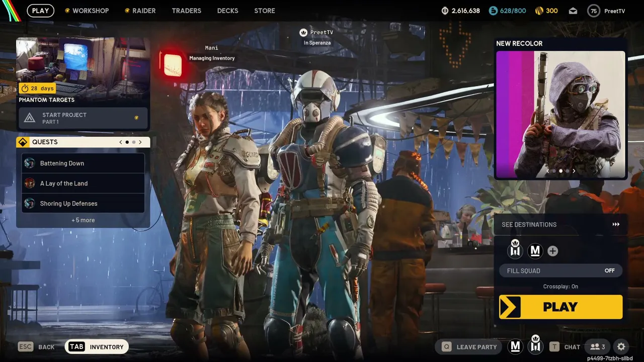The width and height of the screenshot is (644, 362).
Task: Go to previous quests page arrow
Action: 121,142
